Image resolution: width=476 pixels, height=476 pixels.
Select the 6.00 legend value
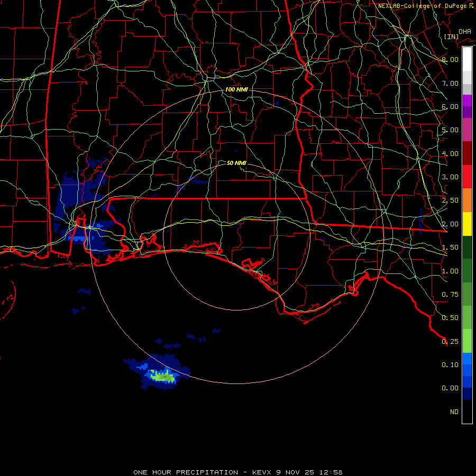coord(450,106)
